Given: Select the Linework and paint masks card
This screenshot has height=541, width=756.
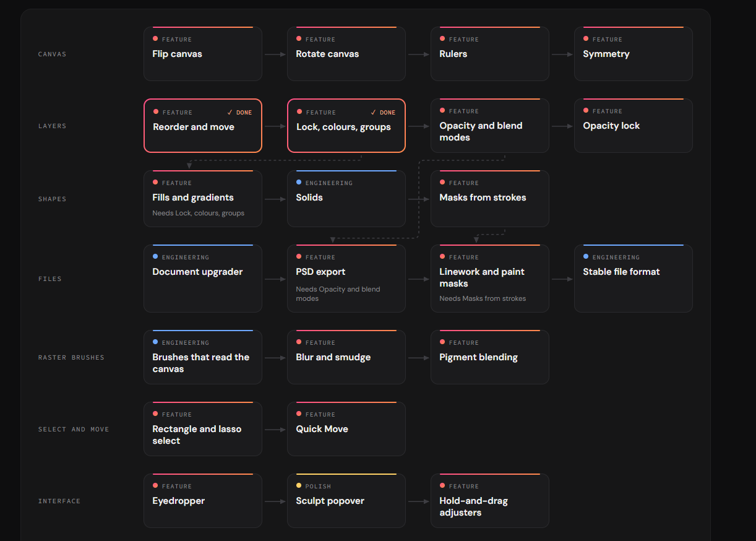Looking at the screenshot, I should [490, 279].
